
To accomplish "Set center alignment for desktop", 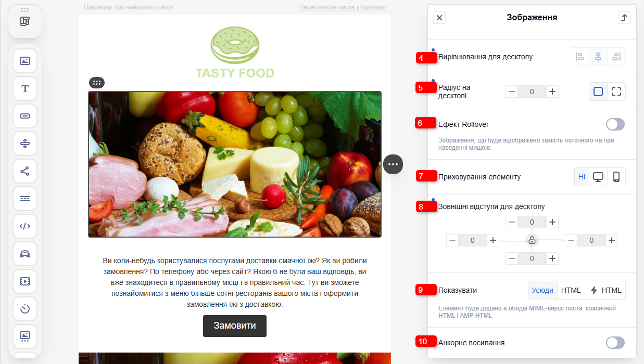I will point(598,57).
